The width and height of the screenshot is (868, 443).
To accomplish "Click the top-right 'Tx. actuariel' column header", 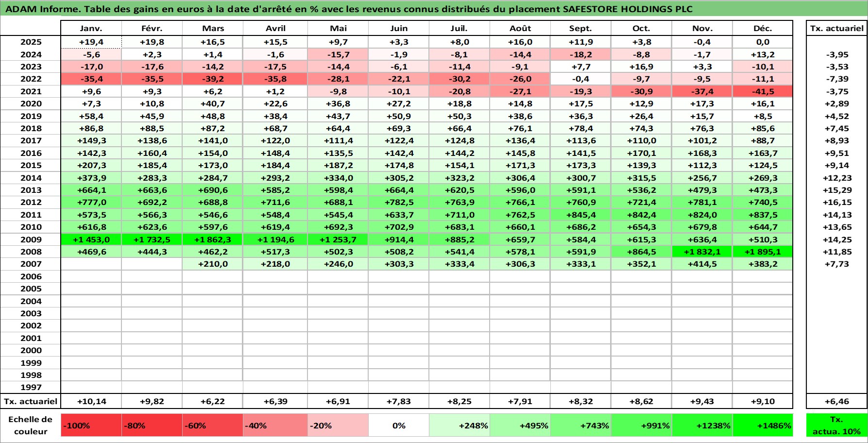I will click(836, 28).
